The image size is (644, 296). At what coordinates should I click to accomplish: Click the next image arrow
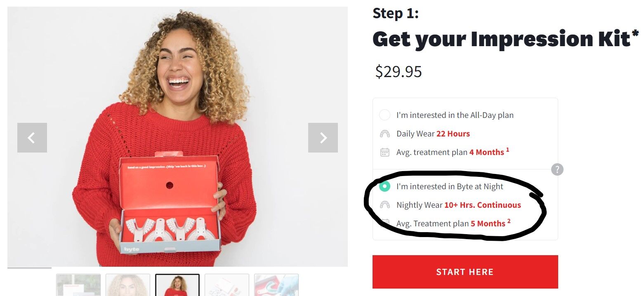[x=323, y=138]
